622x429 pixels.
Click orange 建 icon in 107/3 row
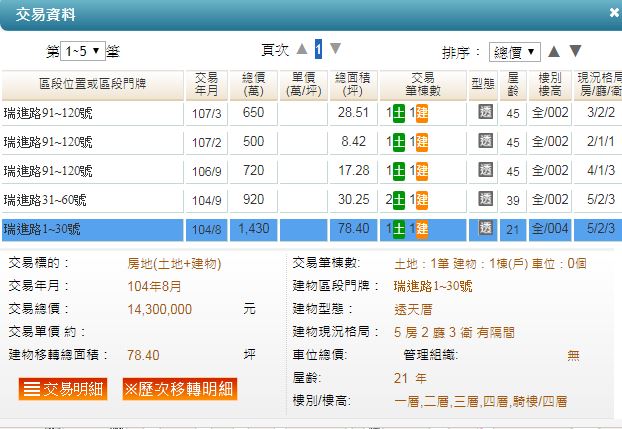coord(422,113)
